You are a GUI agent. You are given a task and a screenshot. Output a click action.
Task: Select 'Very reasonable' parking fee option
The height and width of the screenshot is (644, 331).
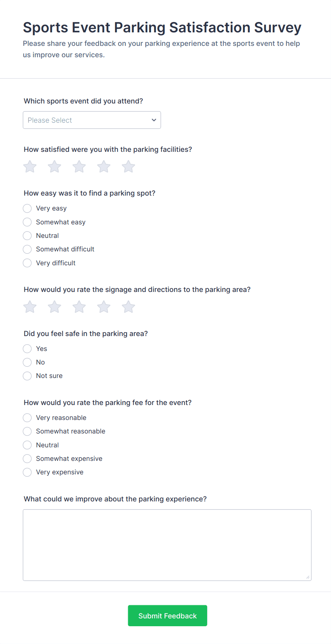pyautogui.click(x=27, y=418)
